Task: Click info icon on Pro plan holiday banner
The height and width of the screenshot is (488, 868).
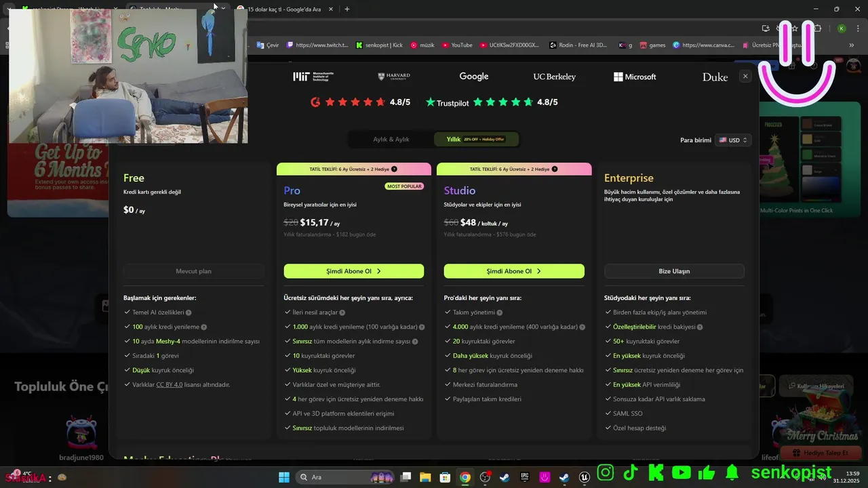Action: (x=394, y=169)
